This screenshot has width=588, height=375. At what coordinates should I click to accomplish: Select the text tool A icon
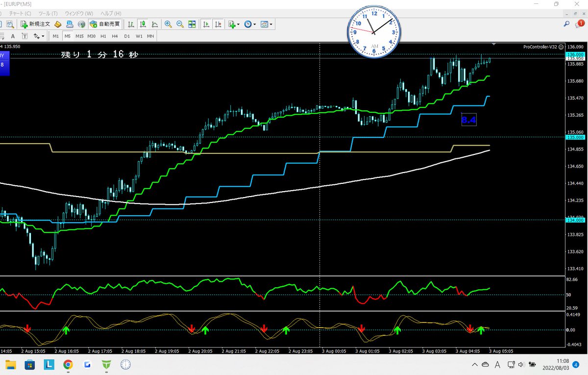13,36
